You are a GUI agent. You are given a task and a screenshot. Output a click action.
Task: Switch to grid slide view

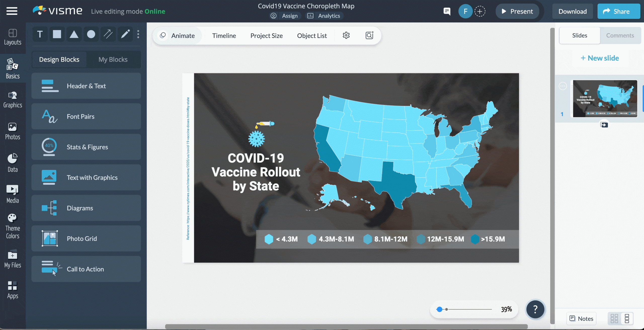[614, 318]
